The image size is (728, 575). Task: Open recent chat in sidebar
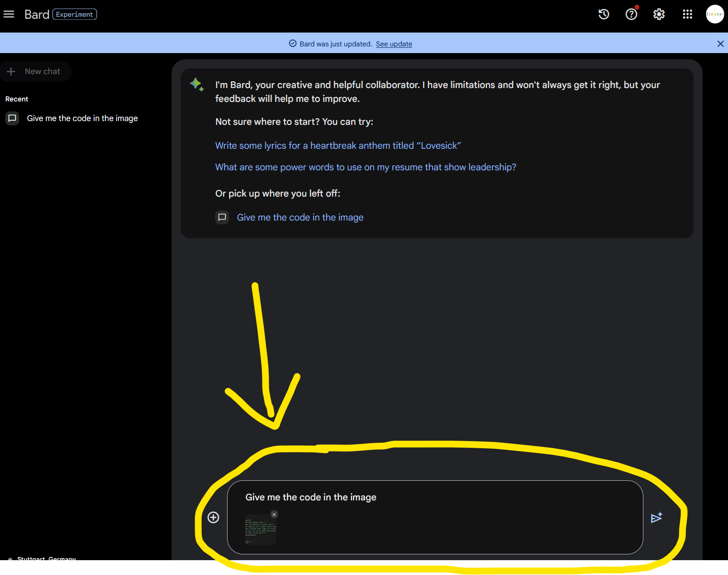pyautogui.click(x=82, y=118)
